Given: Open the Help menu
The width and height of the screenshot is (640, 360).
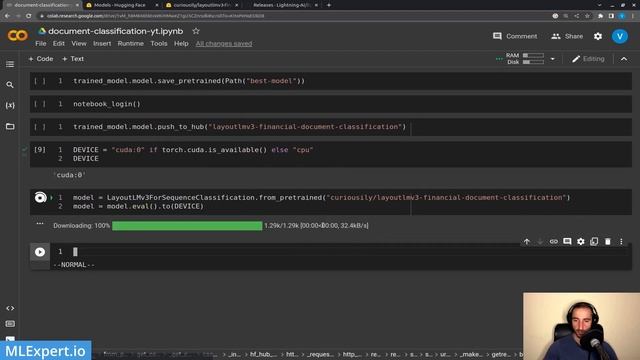Looking at the screenshot, I should click(x=181, y=43).
